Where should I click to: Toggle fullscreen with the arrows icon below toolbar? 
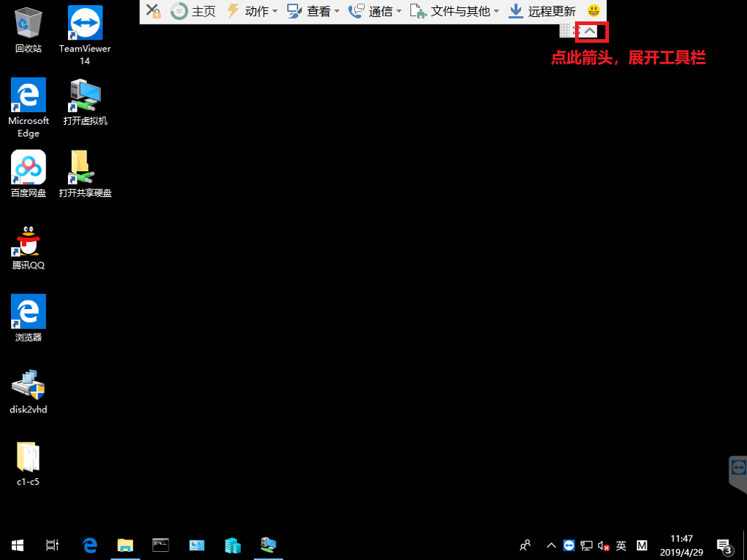coord(576,30)
